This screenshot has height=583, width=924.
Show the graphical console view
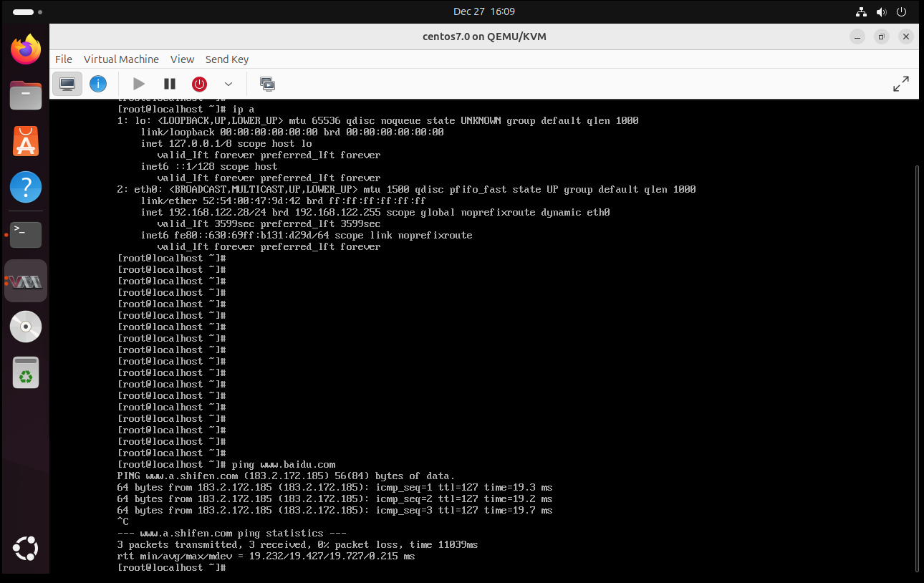67,85
